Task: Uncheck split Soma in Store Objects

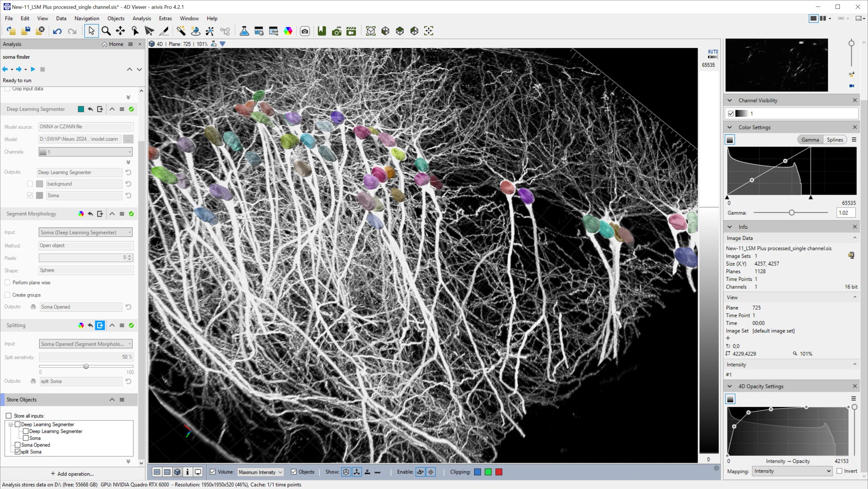Action: point(18,452)
